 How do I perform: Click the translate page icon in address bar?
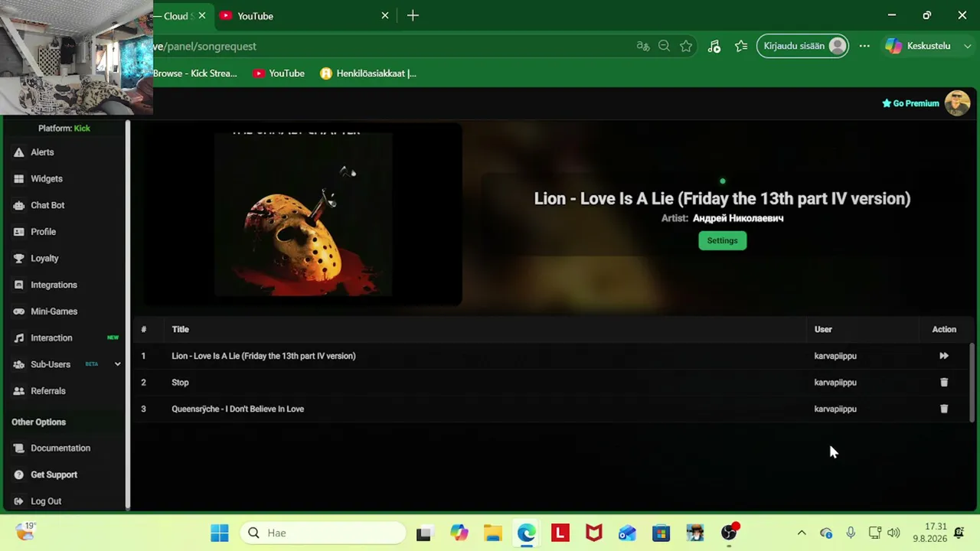pyautogui.click(x=643, y=46)
